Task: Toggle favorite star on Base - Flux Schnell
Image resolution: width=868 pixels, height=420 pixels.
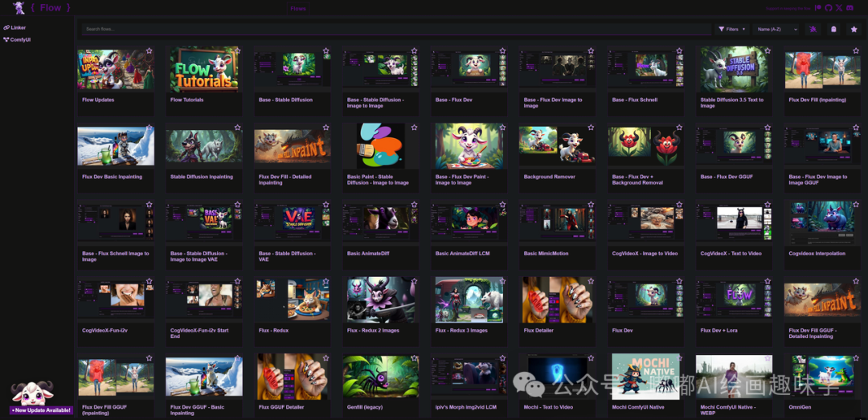Action: (679, 51)
